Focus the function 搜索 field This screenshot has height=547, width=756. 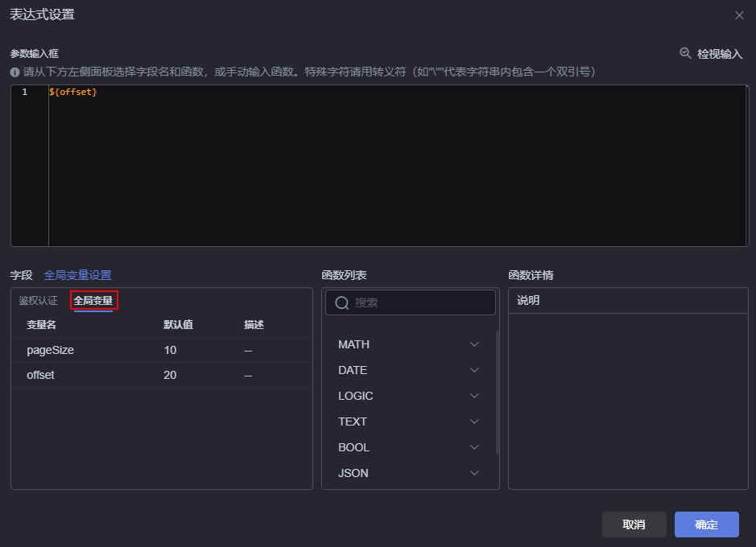[411, 302]
